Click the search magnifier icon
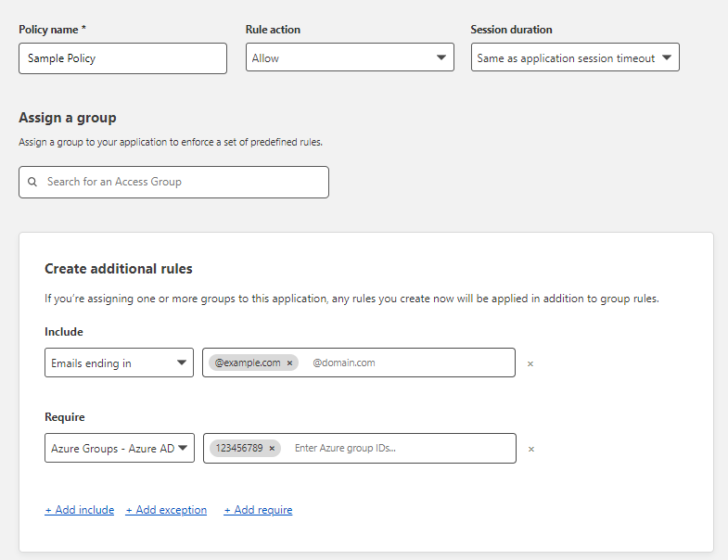728x560 pixels. click(32, 182)
